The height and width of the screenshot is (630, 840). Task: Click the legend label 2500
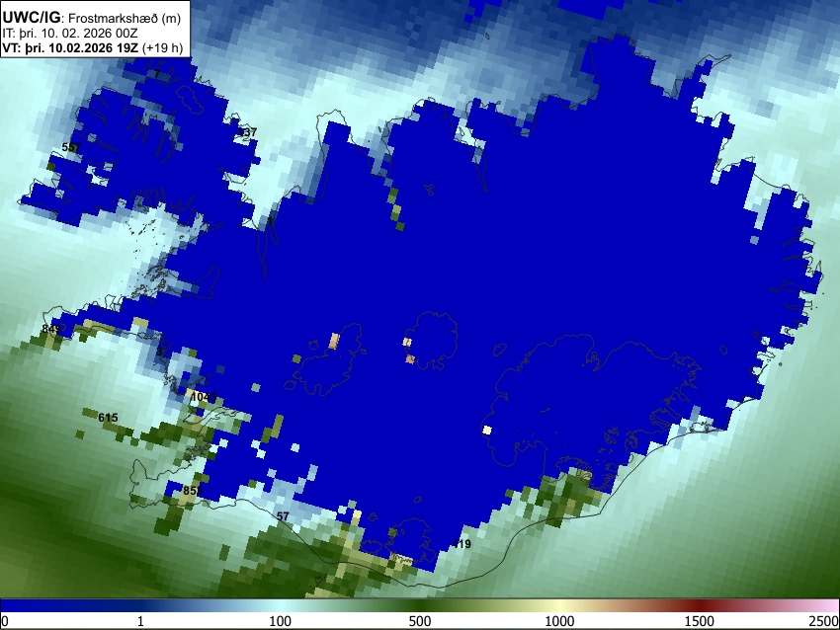pos(824,621)
